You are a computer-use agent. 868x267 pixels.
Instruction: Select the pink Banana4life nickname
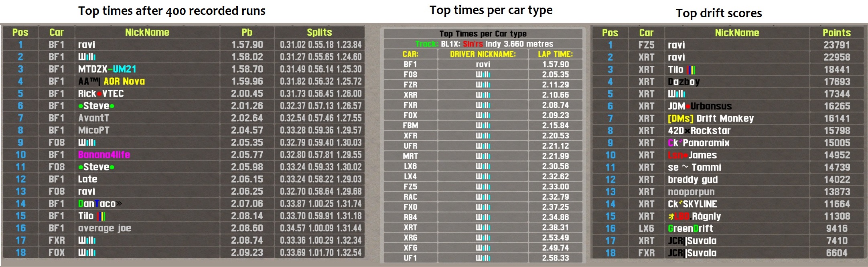(x=104, y=155)
